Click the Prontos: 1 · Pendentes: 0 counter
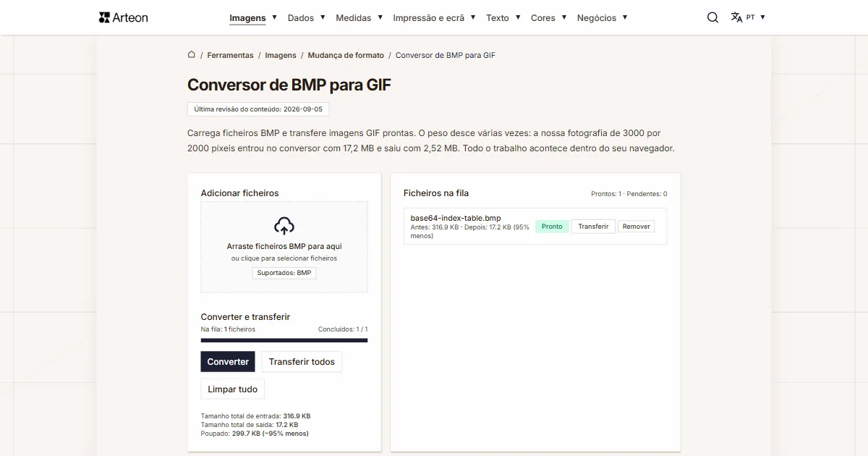Screen dimensions: 868x456 click(x=629, y=194)
